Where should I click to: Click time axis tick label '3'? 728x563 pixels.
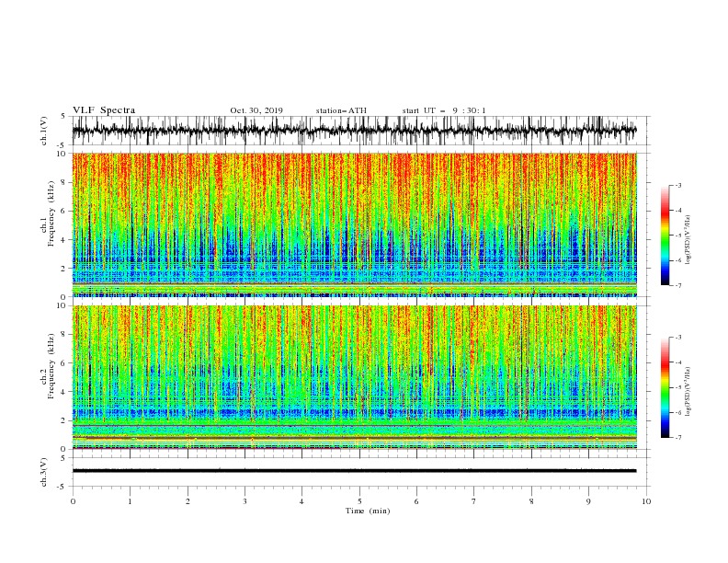point(245,501)
